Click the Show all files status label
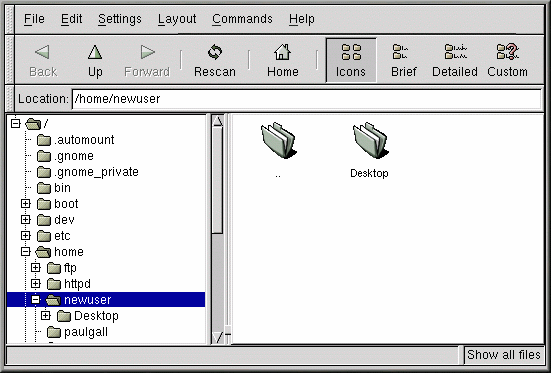This screenshot has height=373, width=551. click(x=504, y=355)
